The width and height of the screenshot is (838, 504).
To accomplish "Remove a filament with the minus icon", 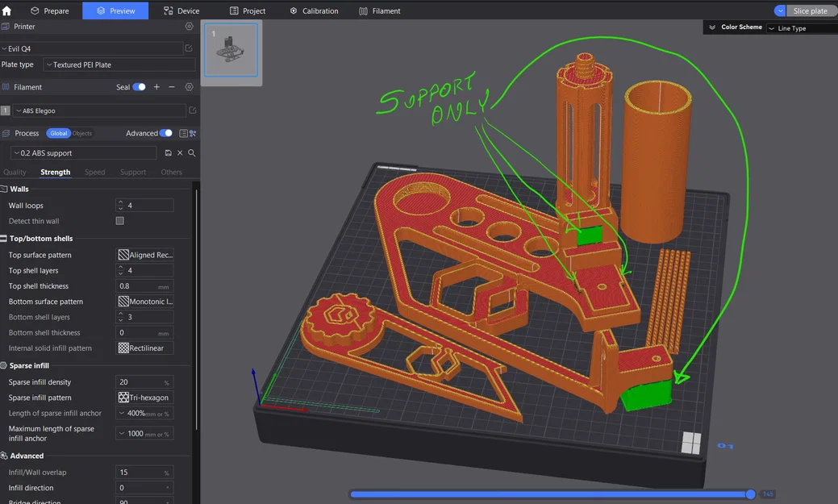I will [172, 86].
